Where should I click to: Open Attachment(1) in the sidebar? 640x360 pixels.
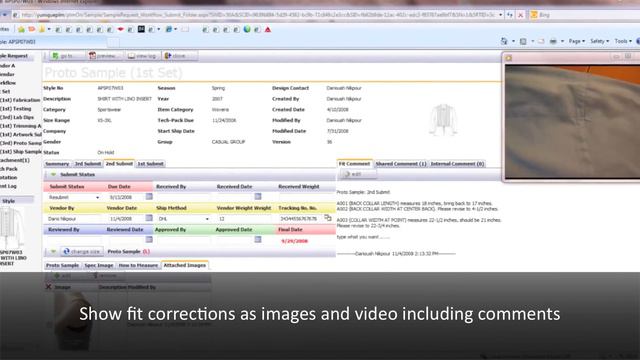click(15, 160)
